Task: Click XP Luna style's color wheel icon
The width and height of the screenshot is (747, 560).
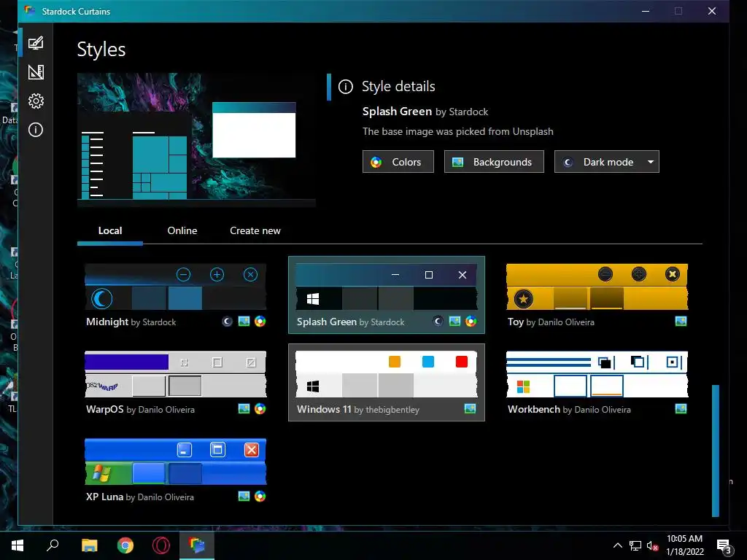Action: [260, 496]
